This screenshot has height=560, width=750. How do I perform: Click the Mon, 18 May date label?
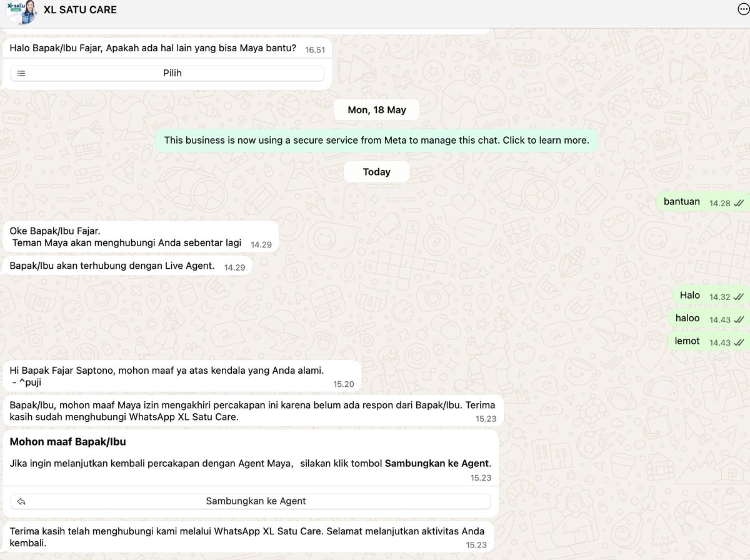(x=377, y=110)
